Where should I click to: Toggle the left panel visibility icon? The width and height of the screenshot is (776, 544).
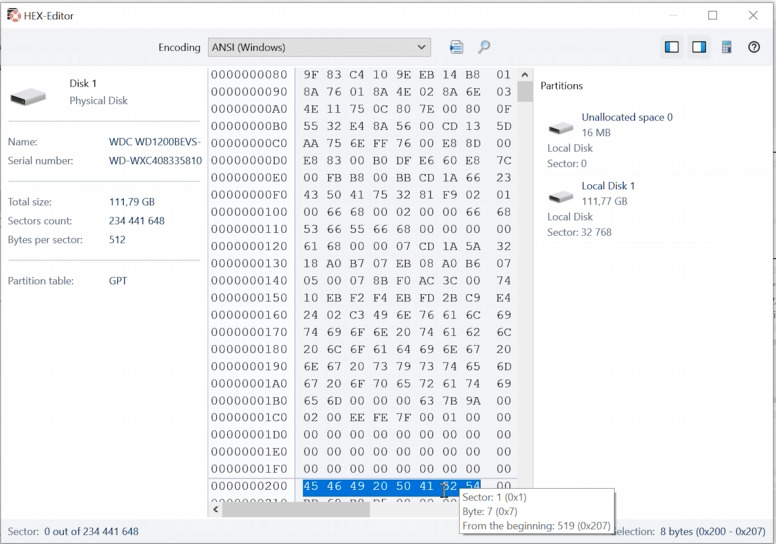point(672,47)
